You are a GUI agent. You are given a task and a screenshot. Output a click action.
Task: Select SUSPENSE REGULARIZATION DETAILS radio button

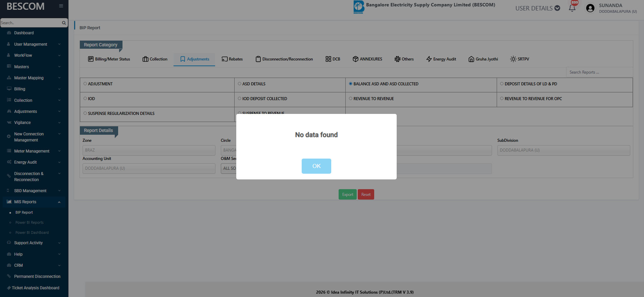click(85, 113)
